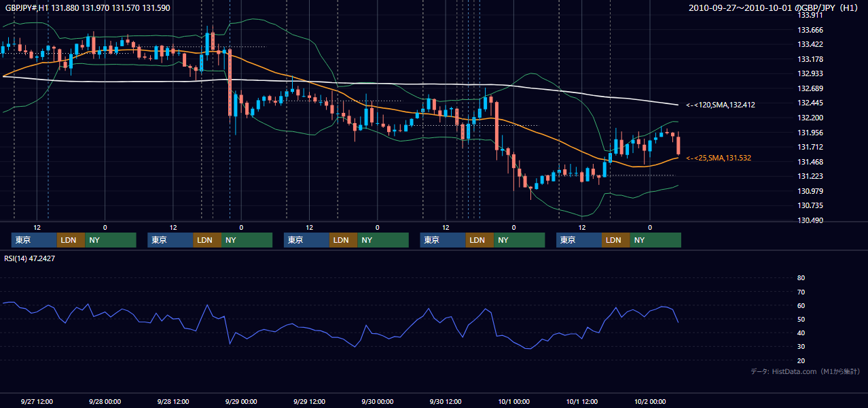Image resolution: width=868 pixels, height=408 pixels.
Task: Click RSI scale value 20
Action: 801,360
